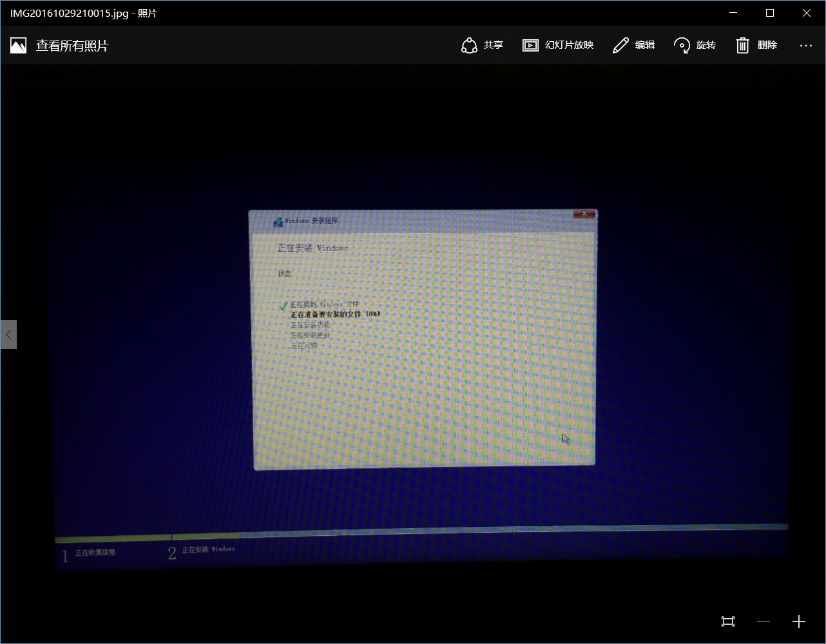Open the Edit (编辑) pencil tool
826x644 pixels.
tap(633, 45)
